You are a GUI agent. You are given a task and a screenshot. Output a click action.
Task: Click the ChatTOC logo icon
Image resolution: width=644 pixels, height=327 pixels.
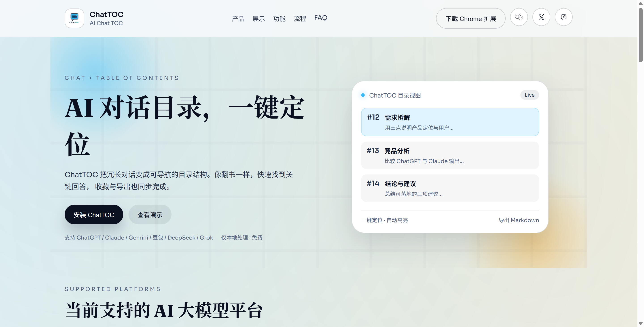(x=74, y=18)
